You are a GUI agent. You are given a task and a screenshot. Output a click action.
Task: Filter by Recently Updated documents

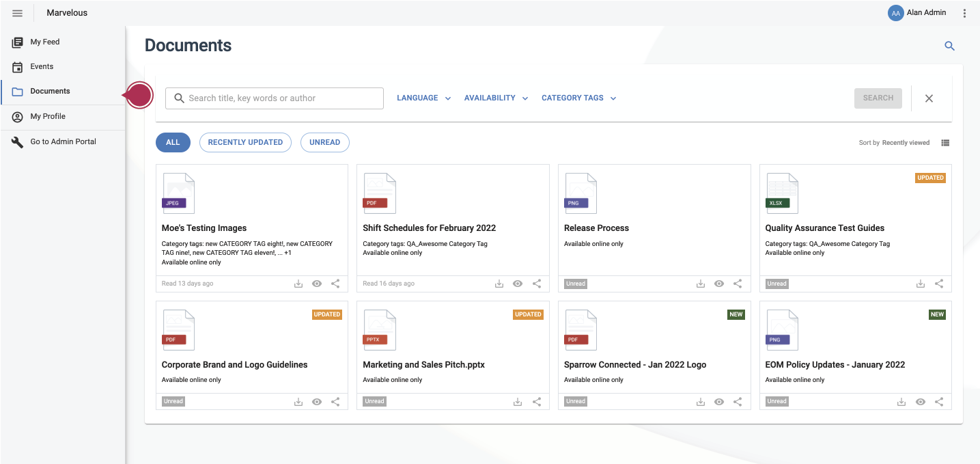click(x=245, y=142)
